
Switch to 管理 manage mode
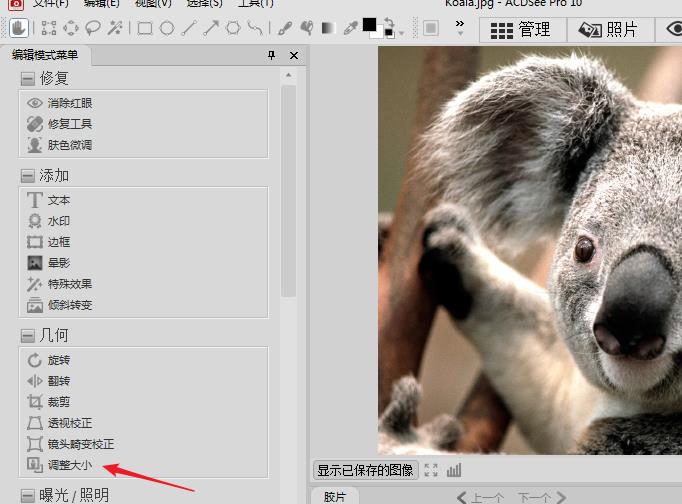point(523,30)
